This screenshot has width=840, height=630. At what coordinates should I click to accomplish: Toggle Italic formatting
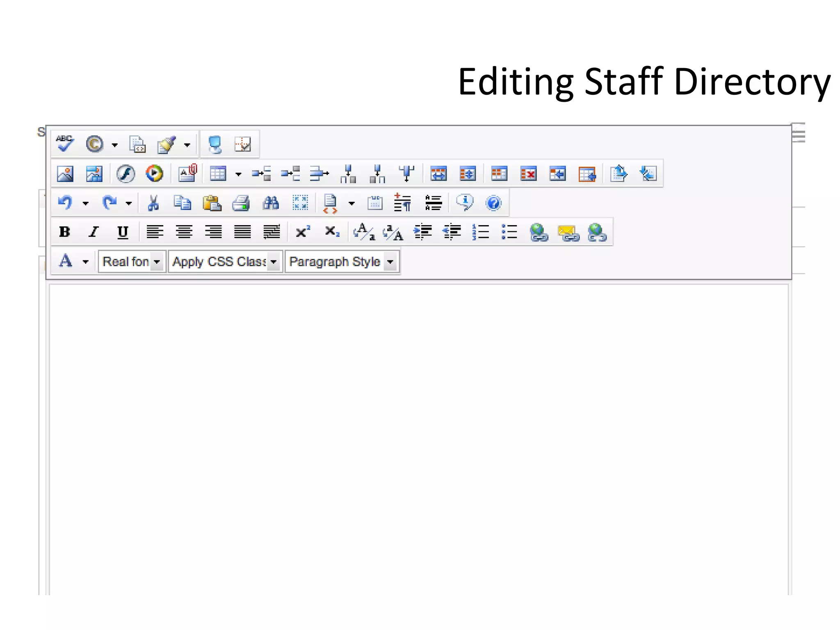[94, 232]
